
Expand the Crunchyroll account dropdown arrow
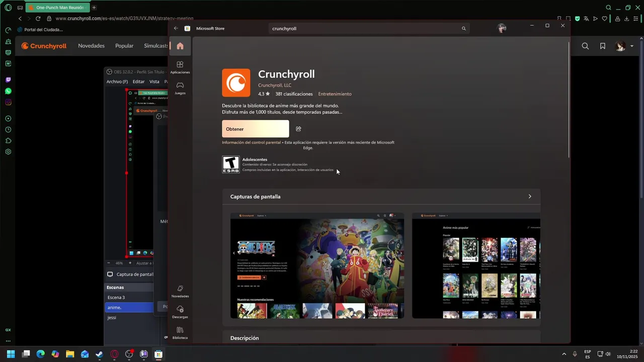[x=632, y=46]
